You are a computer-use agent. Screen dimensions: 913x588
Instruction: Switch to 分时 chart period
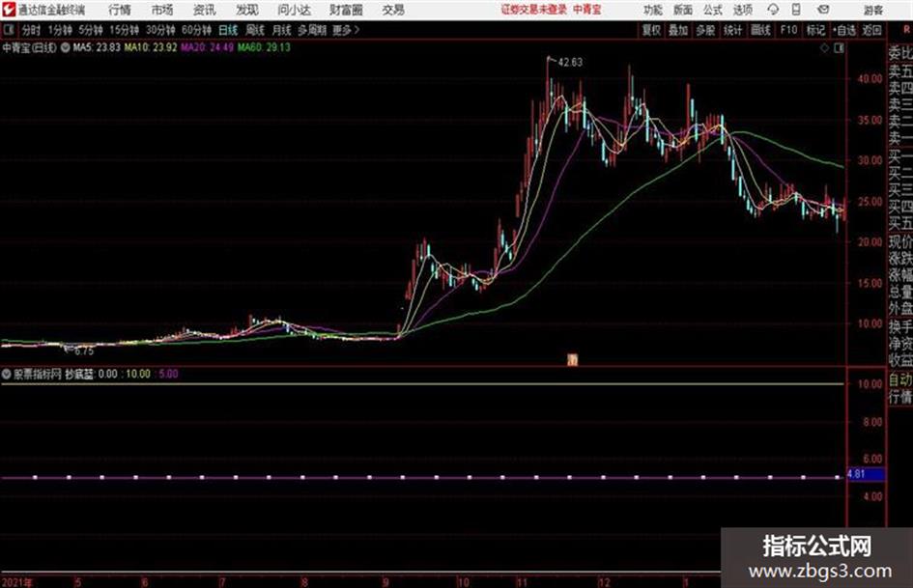(32, 30)
